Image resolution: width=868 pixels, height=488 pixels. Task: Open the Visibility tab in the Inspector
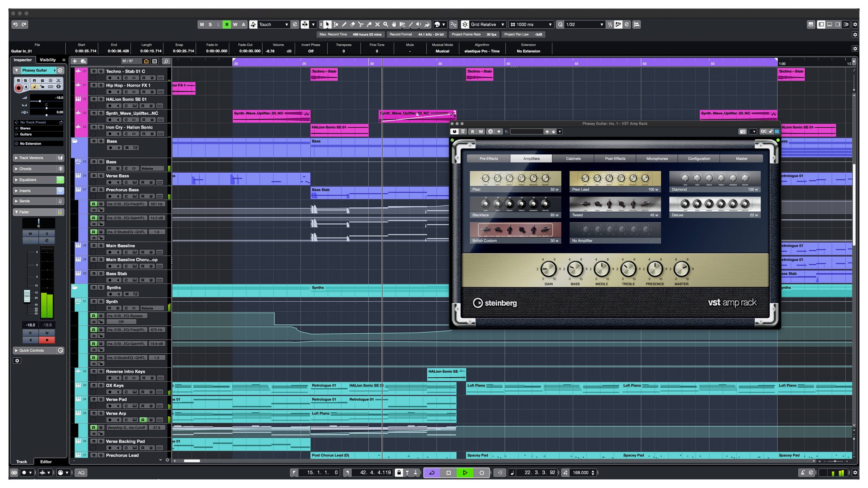pyautogui.click(x=47, y=60)
